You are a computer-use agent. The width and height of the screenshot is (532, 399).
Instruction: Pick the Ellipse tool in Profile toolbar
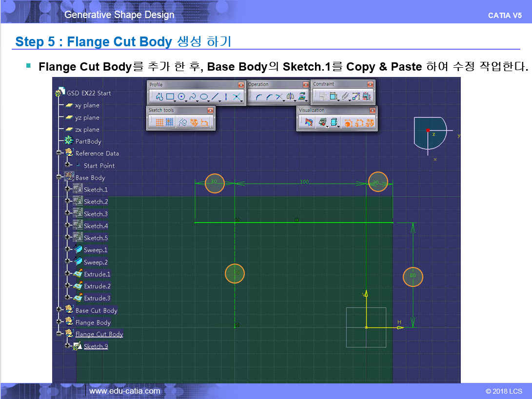(204, 97)
